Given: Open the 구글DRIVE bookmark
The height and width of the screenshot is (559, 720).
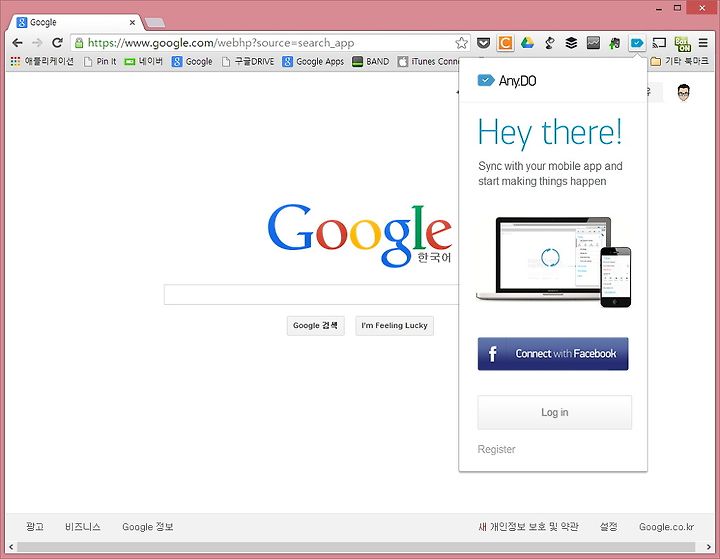Looking at the screenshot, I should (248, 61).
